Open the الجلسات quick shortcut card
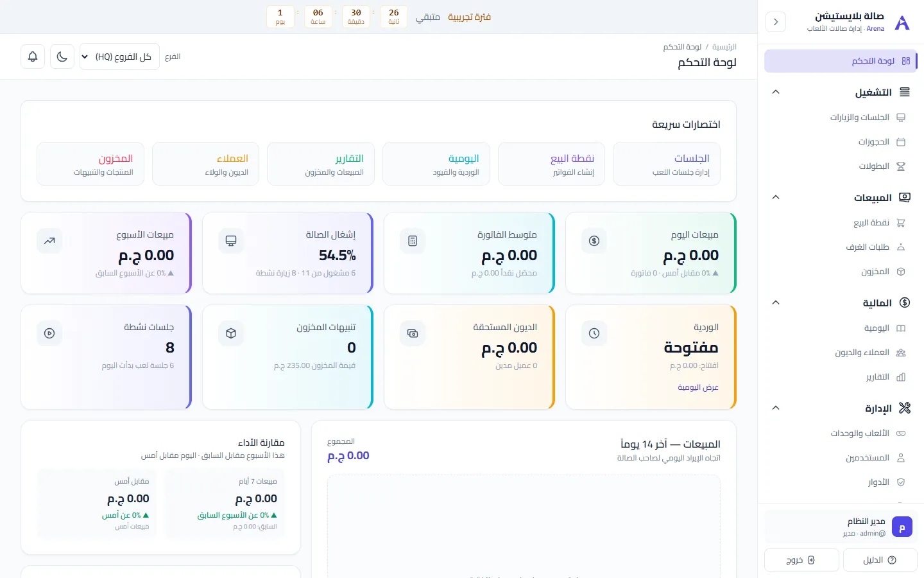 667,164
